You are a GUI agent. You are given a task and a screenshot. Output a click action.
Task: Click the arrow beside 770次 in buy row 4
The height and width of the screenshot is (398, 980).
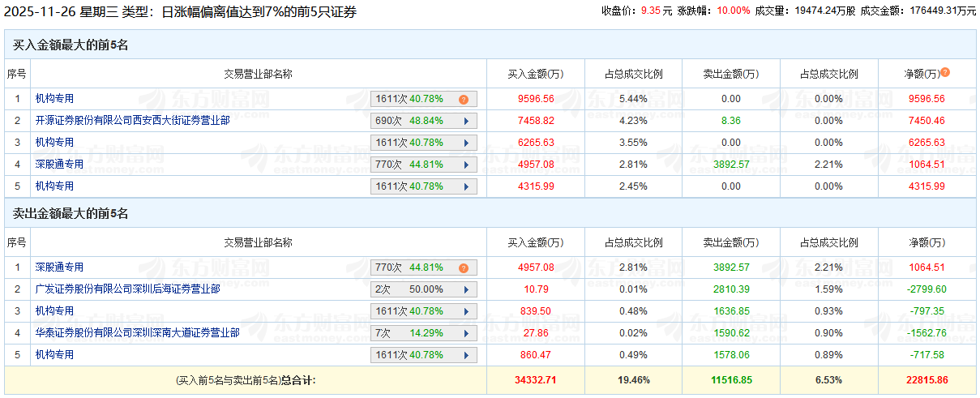(x=466, y=165)
